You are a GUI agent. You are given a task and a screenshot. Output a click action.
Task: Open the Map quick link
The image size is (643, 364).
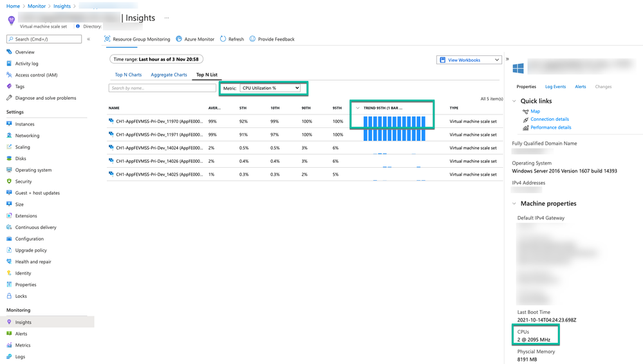(x=535, y=111)
